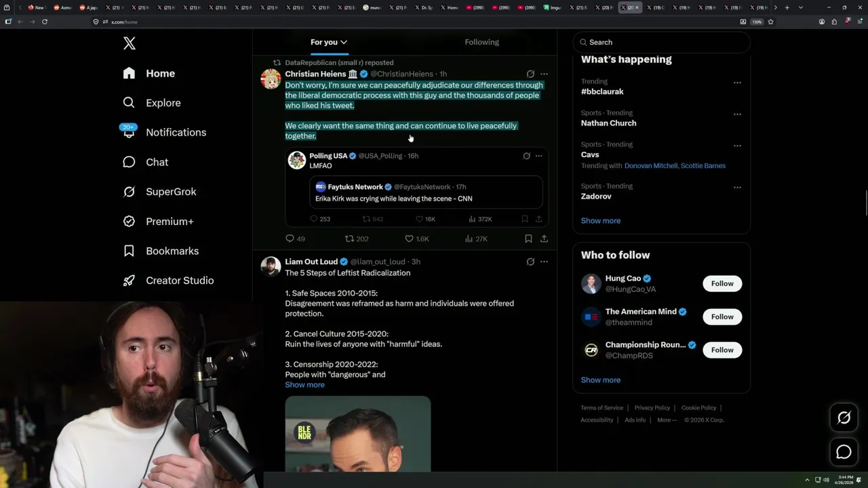
Task: Open floating Grok button at bottom right
Action: pos(844,418)
